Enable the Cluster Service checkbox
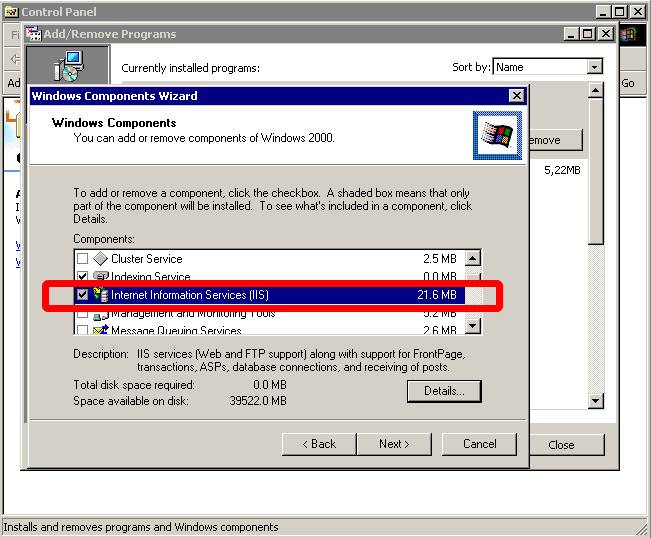651x538 pixels. [x=82, y=259]
